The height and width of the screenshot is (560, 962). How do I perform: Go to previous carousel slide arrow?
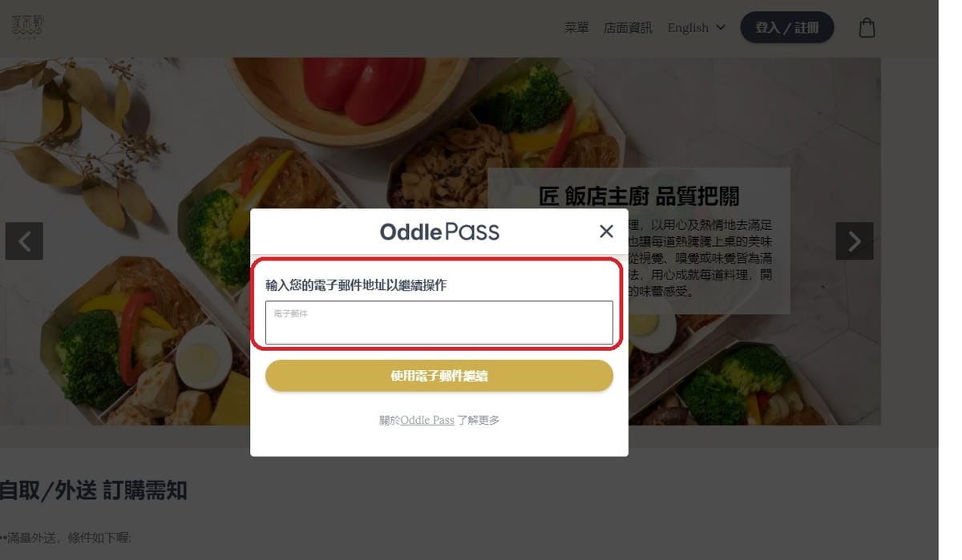pyautogui.click(x=24, y=241)
